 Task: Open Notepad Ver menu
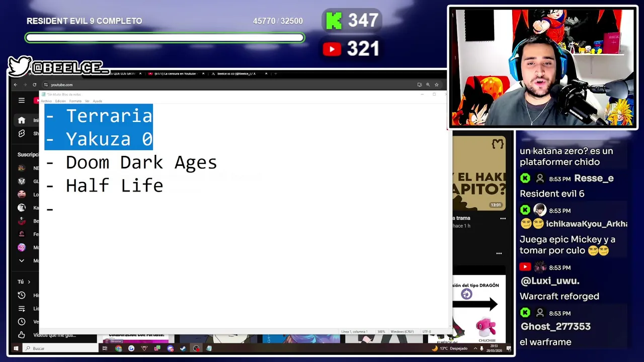87,101
